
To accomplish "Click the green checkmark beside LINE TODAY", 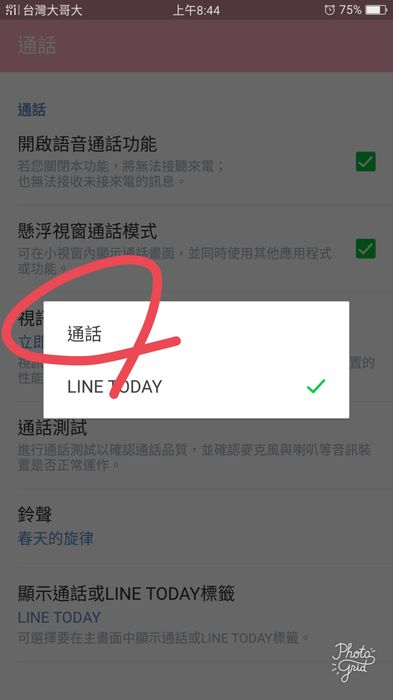I will 316,386.
